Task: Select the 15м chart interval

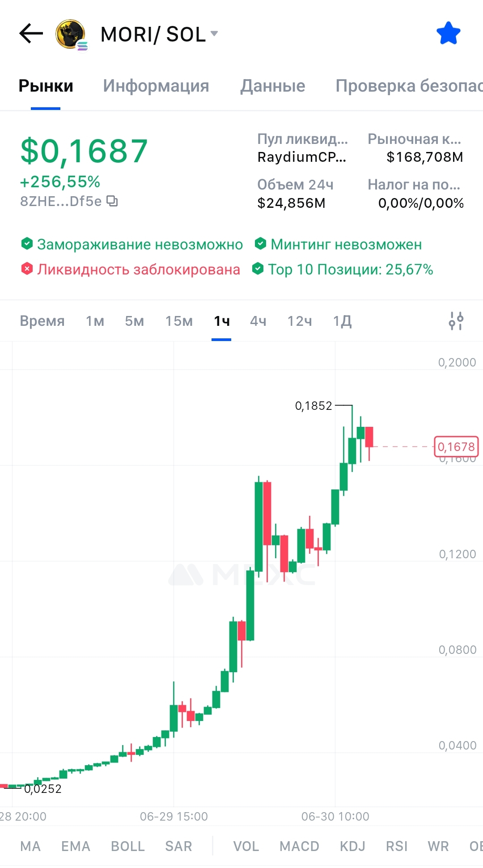Action: [x=179, y=321]
